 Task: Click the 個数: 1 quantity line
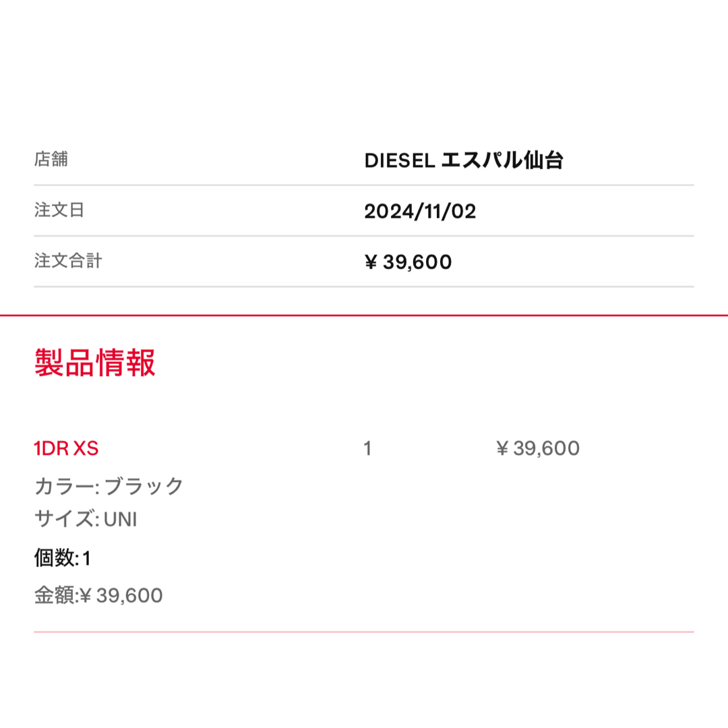click(x=63, y=557)
